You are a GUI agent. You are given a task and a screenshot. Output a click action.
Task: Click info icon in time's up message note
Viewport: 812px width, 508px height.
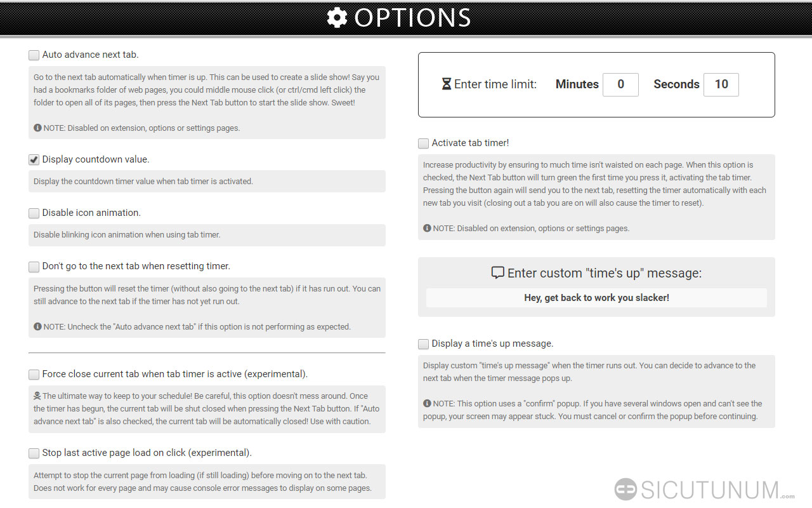tap(427, 403)
